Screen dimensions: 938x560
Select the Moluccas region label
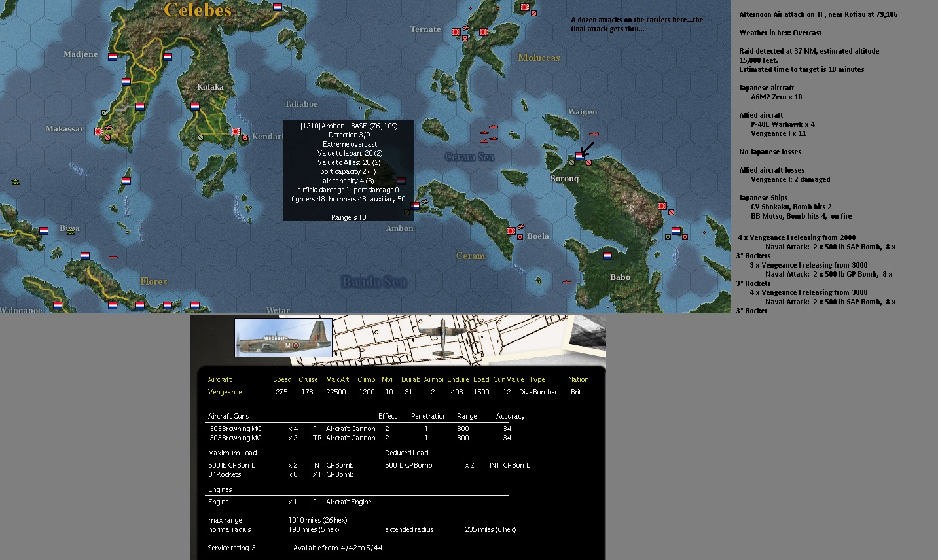pos(539,58)
